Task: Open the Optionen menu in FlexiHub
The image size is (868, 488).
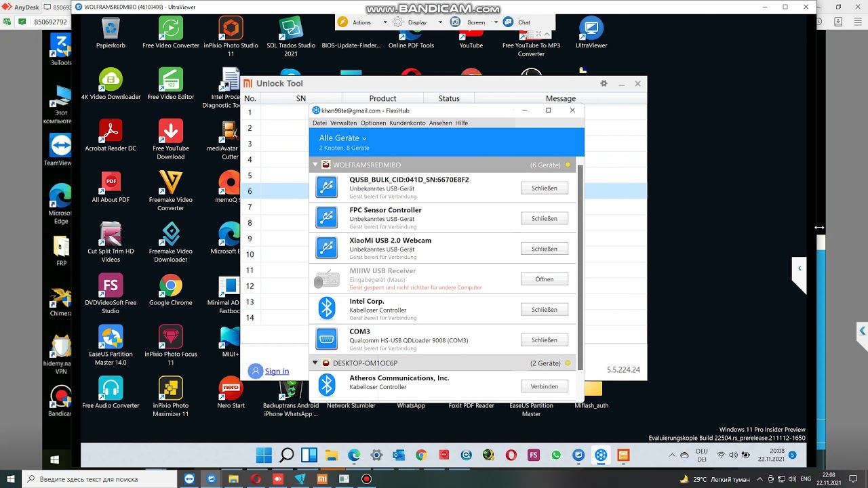Action: pyautogui.click(x=373, y=123)
